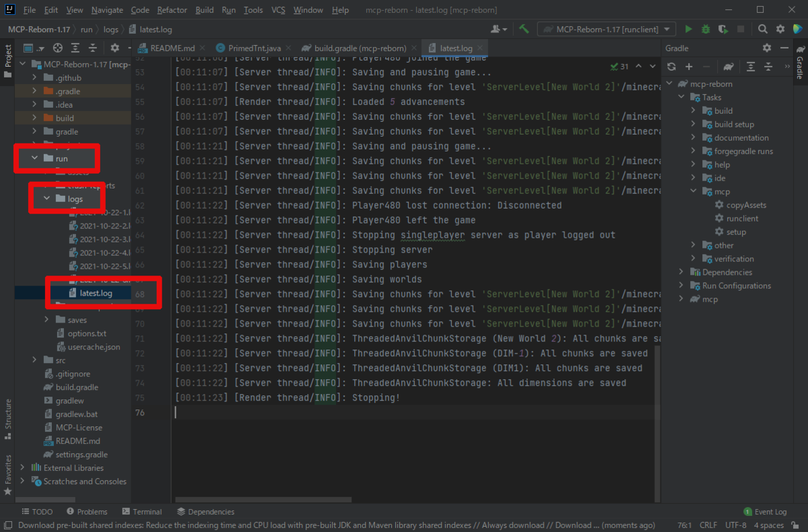
Task: Expand all in the Gradle panel toolbar
Action: pyautogui.click(x=751, y=66)
